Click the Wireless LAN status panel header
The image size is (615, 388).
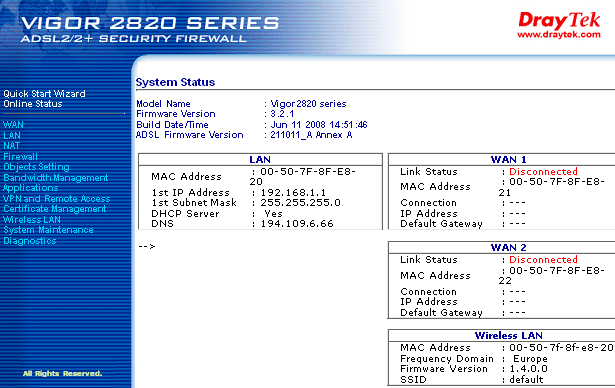[x=508, y=335]
